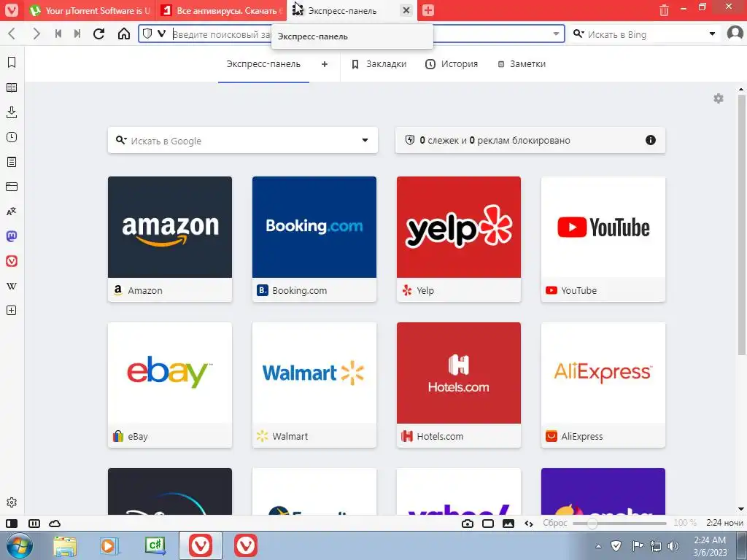
Task: Adjust volume from system tray speaker
Action: click(x=673, y=545)
